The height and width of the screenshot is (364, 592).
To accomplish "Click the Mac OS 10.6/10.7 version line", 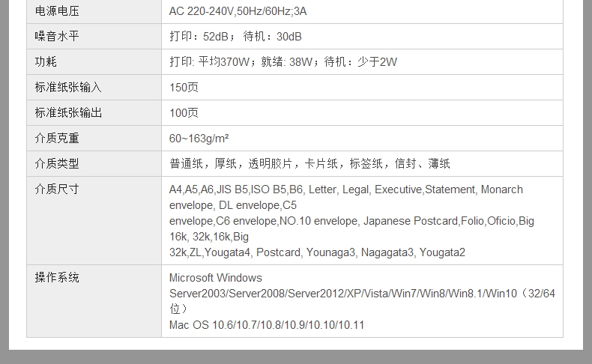I will pyautogui.click(x=267, y=324).
